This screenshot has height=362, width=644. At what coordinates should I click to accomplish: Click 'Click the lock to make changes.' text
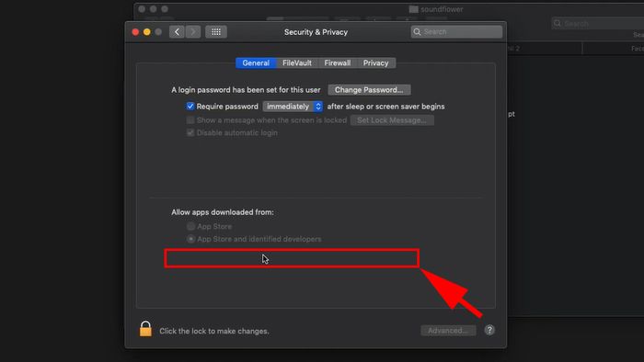pyautogui.click(x=214, y=331)
